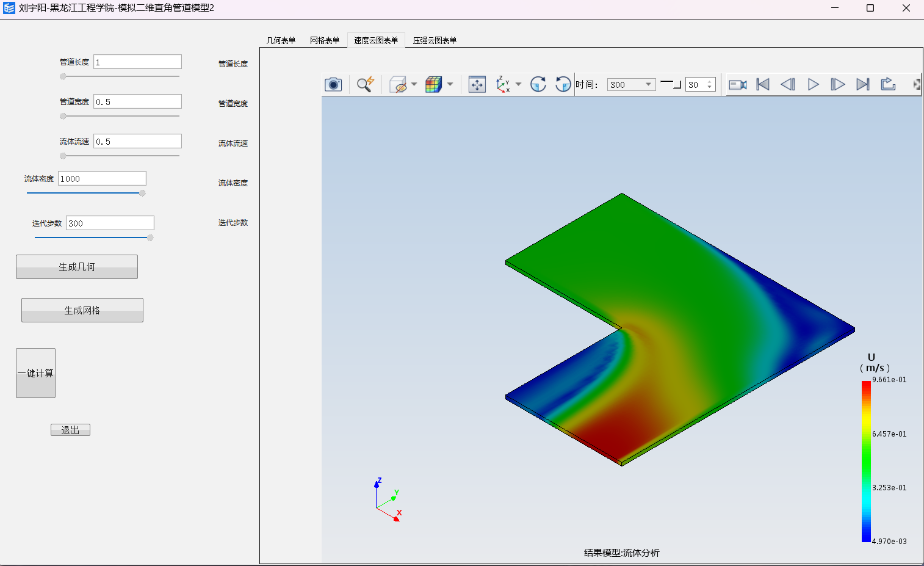Click the legend minimum value 4.970e-03
Viewport: 924px width, 566px height.
(889, 542)
